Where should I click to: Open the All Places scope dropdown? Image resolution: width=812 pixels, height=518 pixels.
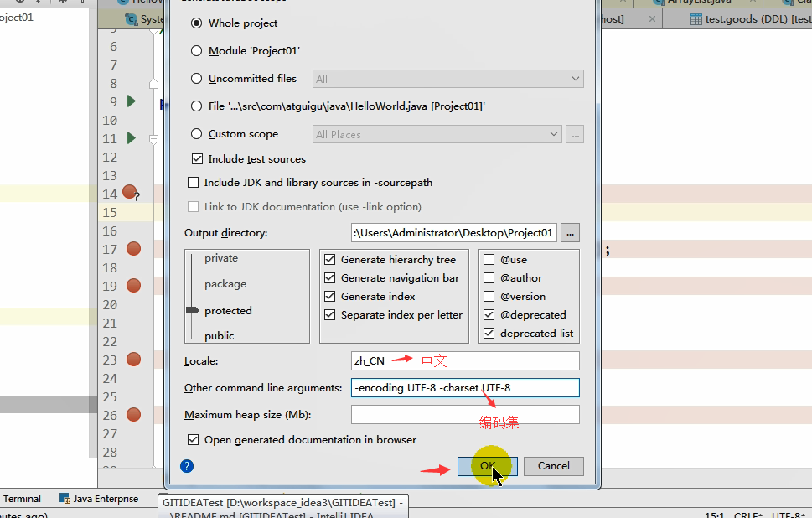click(x=437, y=134)
